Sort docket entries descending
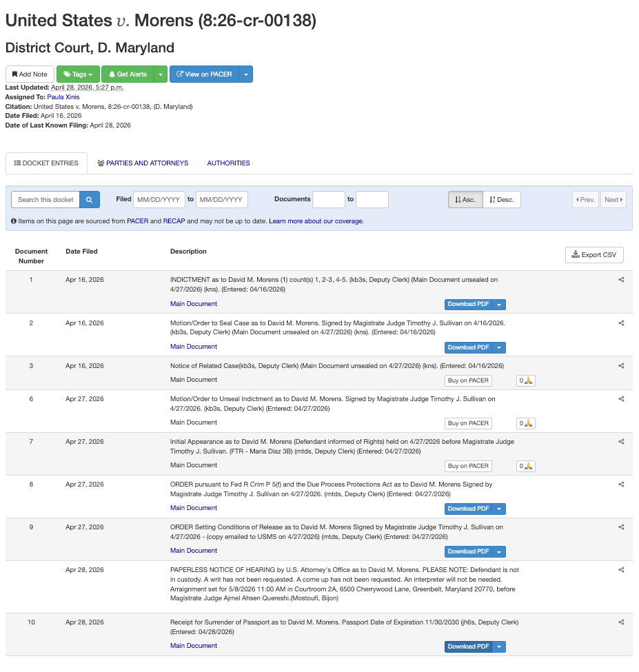Screen dimensions: 639x672 coord(502,200)
